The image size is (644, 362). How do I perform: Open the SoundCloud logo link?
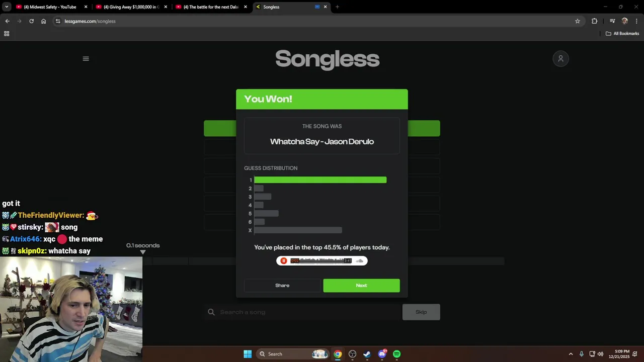359,260
